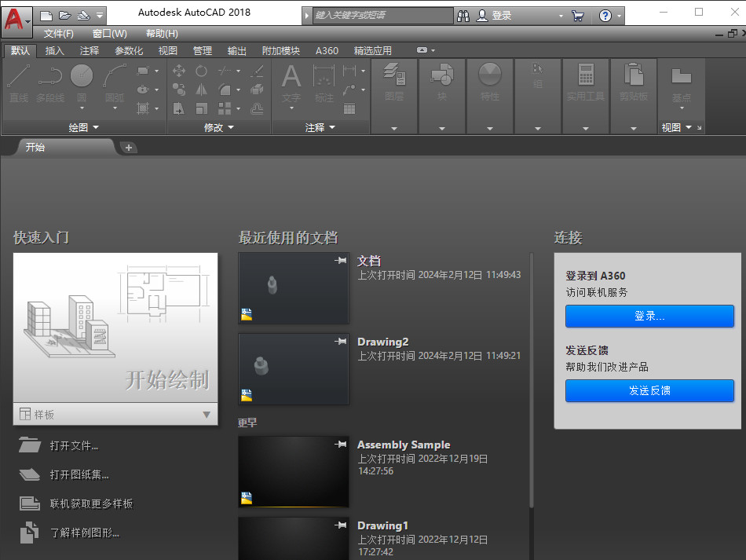This screenshot has width=746, height=560.
Task: Switch to the A360 ribbon tab
Action: coord(327,50)
